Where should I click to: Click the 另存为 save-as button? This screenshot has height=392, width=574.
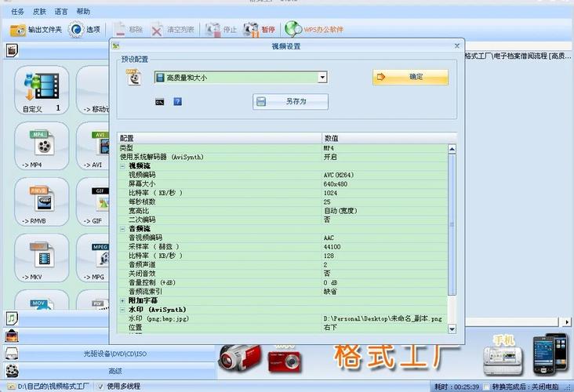point(290,101)
